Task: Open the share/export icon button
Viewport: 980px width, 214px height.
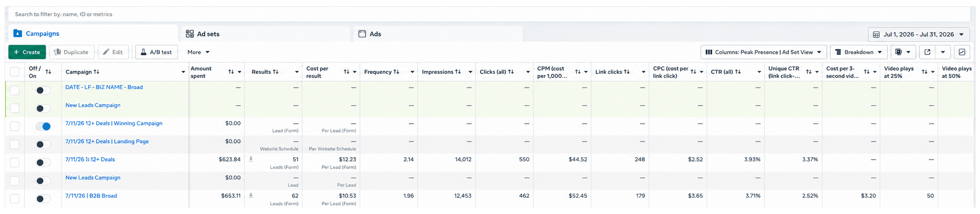Action: click(x=928, y=52)
